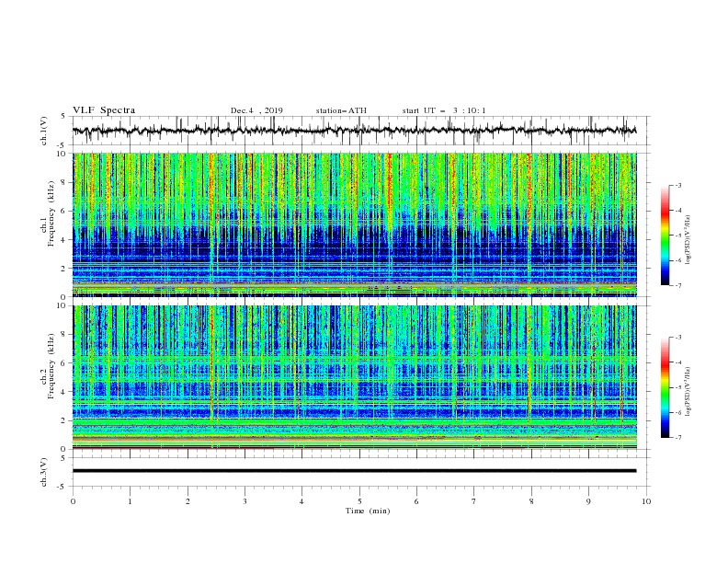Click the ch.1(V) waveform axis label
728x563 pixels.
pyautogui.click(x=44, y=131)
